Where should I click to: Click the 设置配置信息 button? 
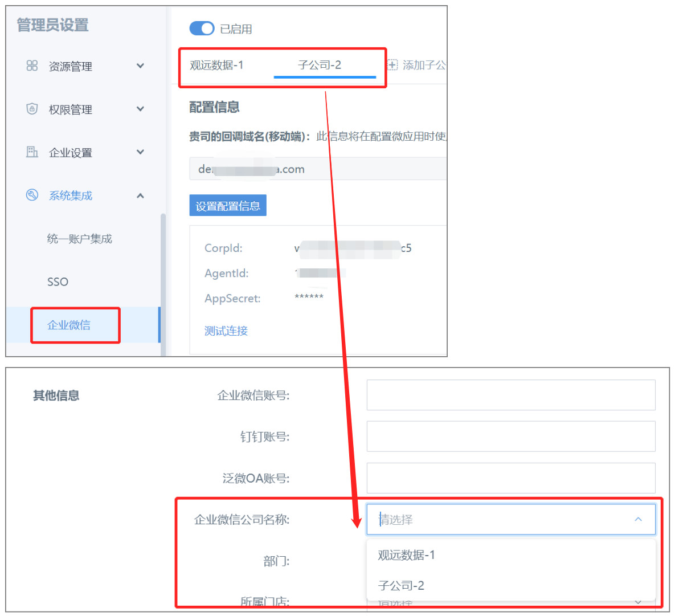[x=228, y=206]
